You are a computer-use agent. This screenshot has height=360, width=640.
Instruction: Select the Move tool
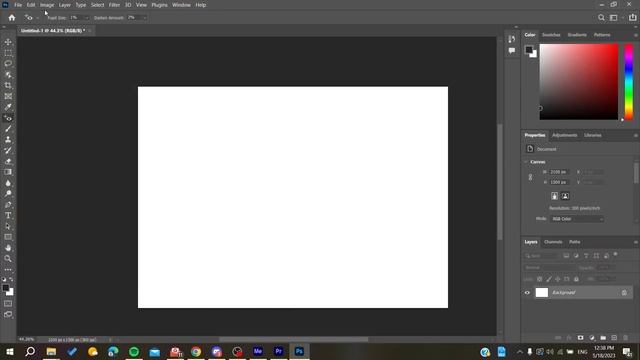click(x=8, y=42)
